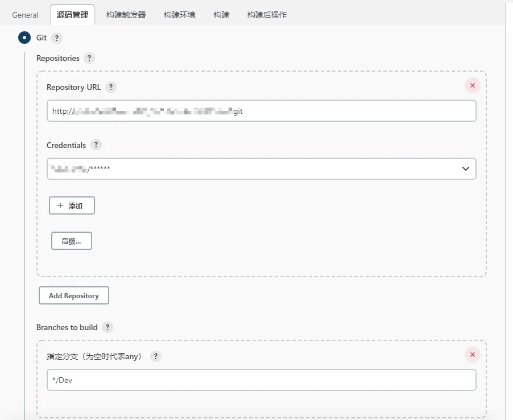Open help for Repositories label
The width and height of the screenshot is (513, 420).
point(89,58)
